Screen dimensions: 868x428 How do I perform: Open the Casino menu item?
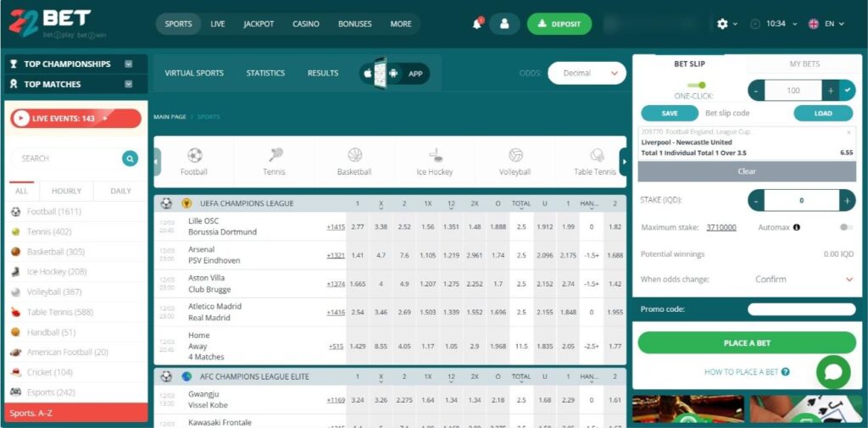point(305,24)
